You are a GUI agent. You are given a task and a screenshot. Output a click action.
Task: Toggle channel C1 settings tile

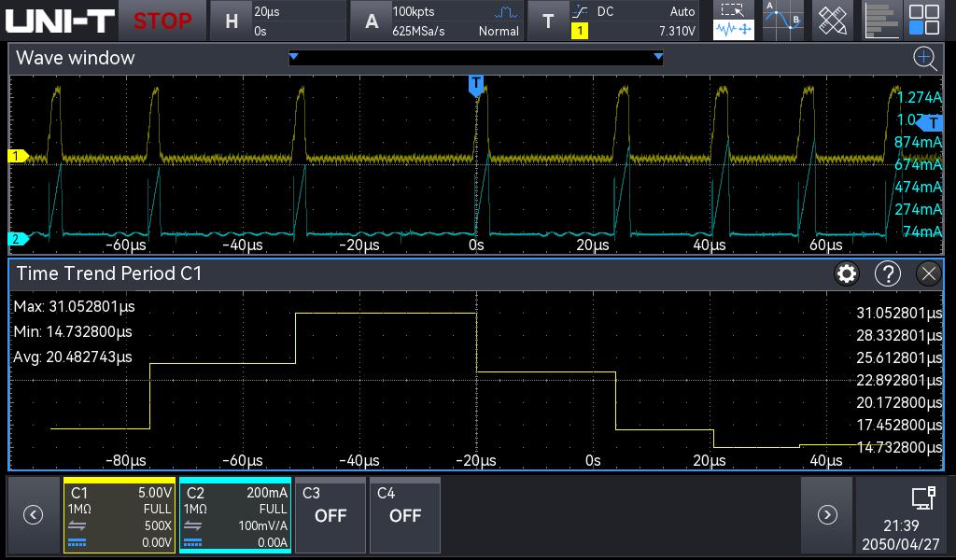119,515
